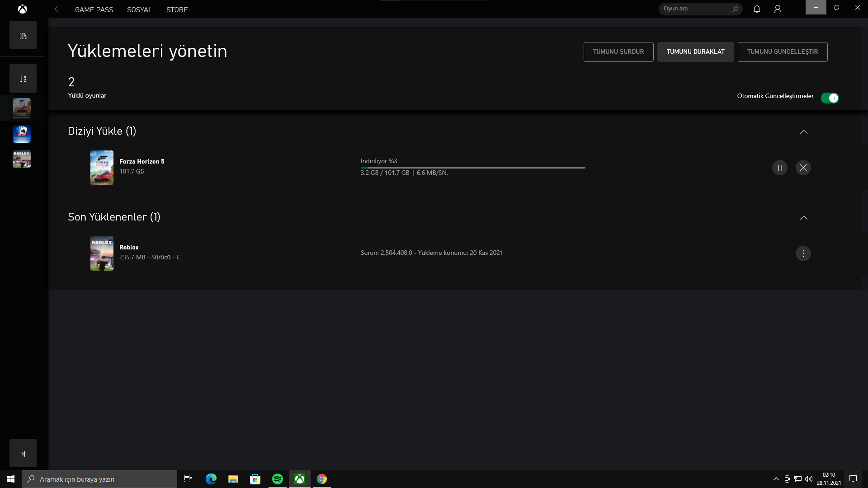Open Spotify from taskbar
This screenshot has height=488, width=868.
coord(278,479)
